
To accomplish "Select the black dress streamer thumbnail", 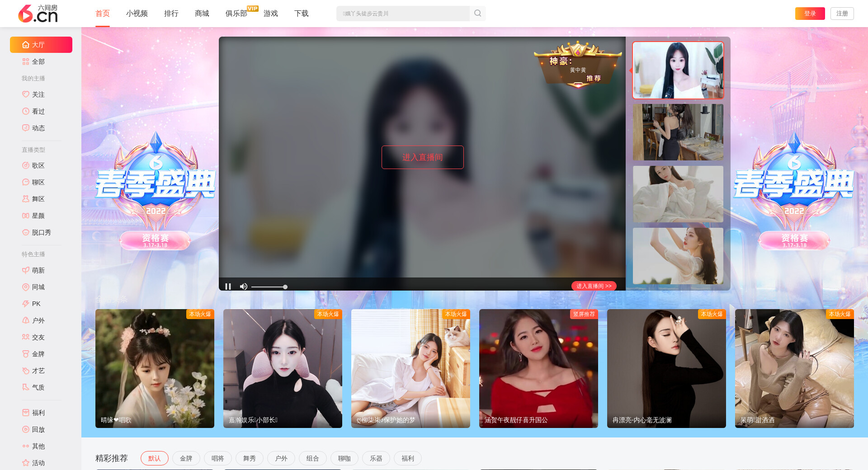I will (x=678, y=132).
